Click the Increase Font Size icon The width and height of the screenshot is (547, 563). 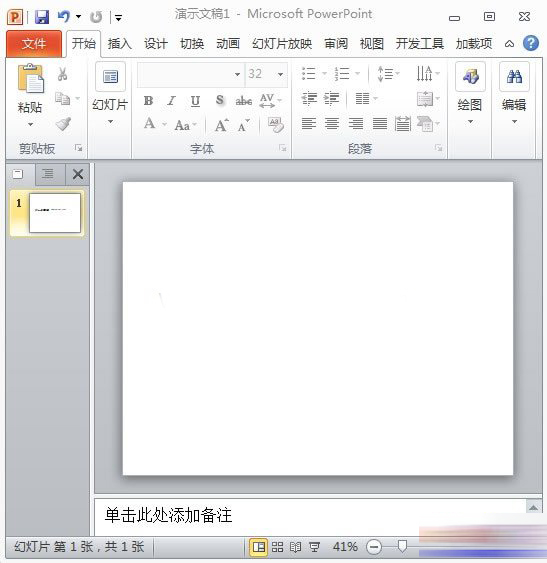221,125
